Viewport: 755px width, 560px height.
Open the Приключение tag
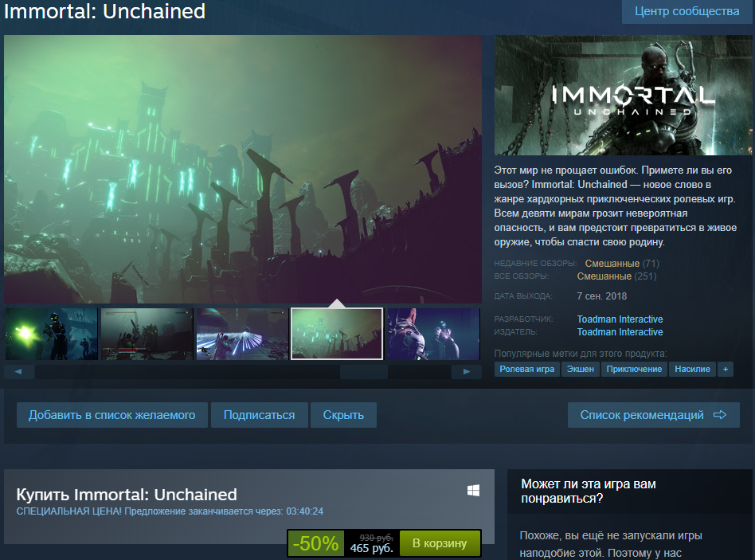634,370
